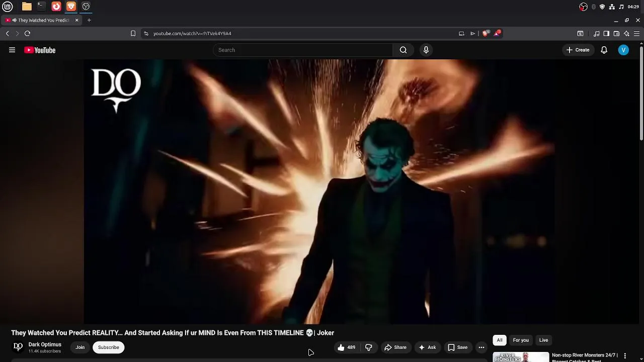Viewport: 644px width, 362px height.
Task: Select the 'They Watched You Predict' browser tab
Action: (x=41, y=20)
